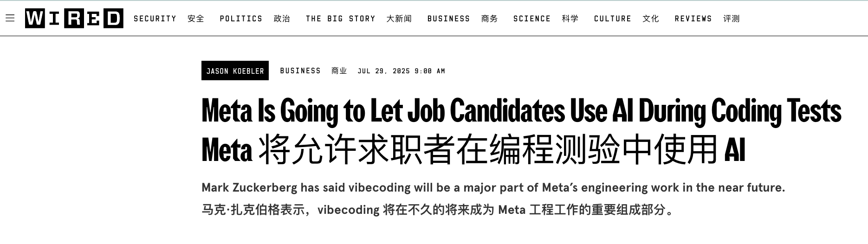This screenshot has width=868, height=244.
Task: Click the Jason Koebler author badge
Action: (x=235, y=71)
